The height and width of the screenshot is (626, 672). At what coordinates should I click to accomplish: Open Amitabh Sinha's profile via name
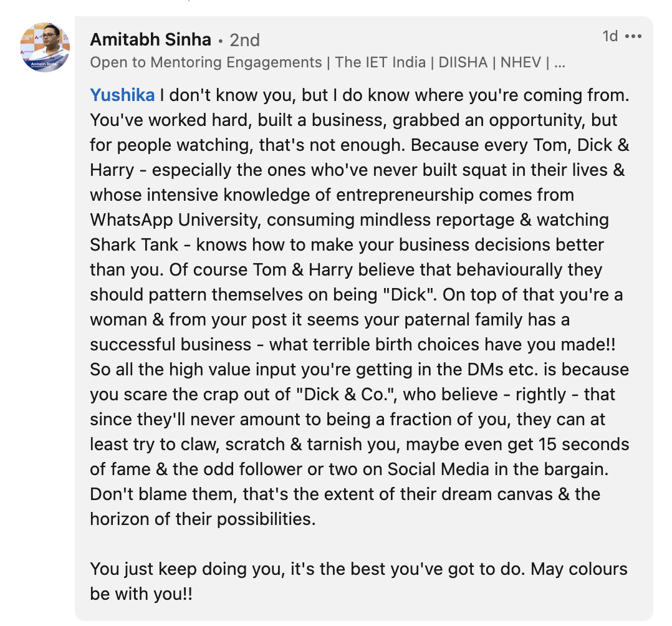[150, 39]
